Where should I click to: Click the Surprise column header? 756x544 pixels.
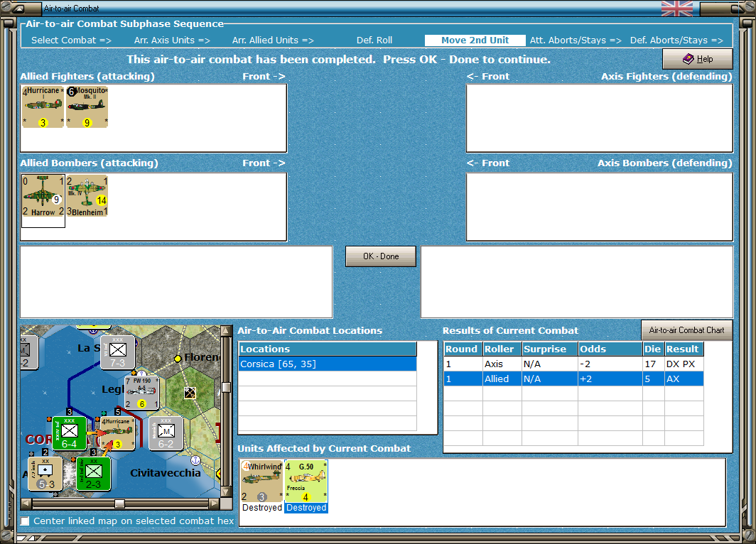[550, 349]
